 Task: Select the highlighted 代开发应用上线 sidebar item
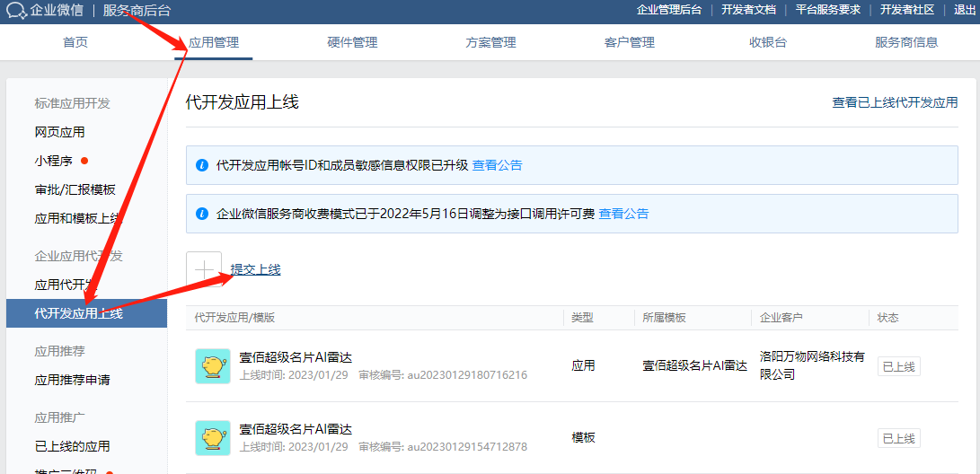pyautogui.click(x=87, y=313)
